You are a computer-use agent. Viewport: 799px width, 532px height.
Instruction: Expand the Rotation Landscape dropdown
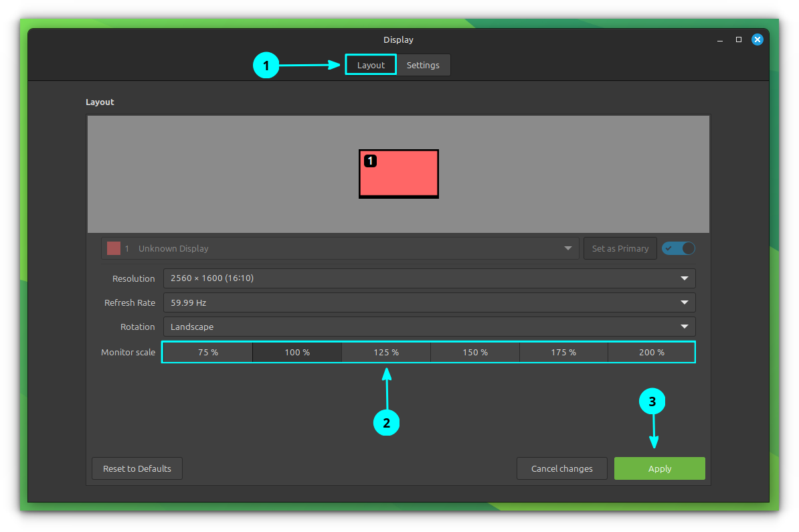click(x=429, y=327)
